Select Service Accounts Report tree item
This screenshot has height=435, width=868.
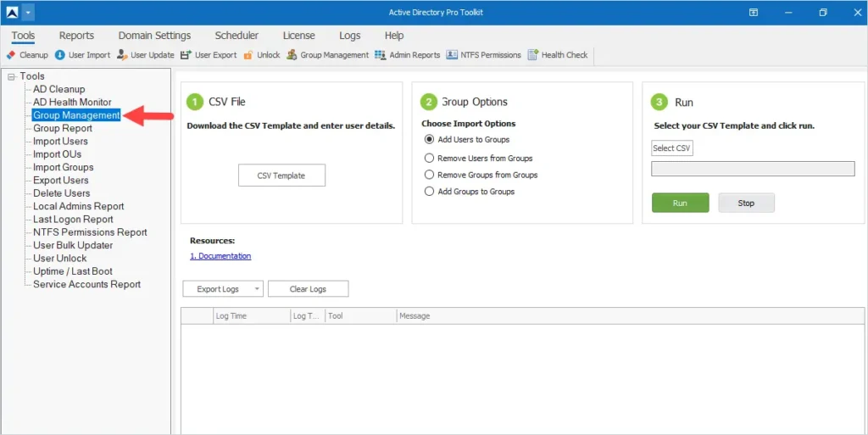click(87, 284)
